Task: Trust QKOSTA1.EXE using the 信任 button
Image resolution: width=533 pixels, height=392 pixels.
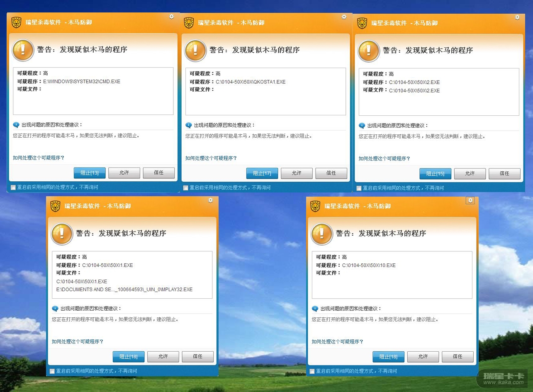Action: click(x=331, y=173)
